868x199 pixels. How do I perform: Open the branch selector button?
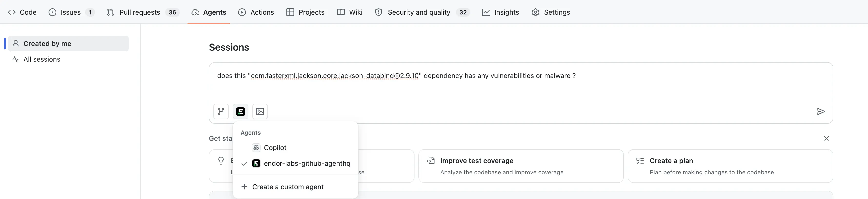[x=221, y=111]
